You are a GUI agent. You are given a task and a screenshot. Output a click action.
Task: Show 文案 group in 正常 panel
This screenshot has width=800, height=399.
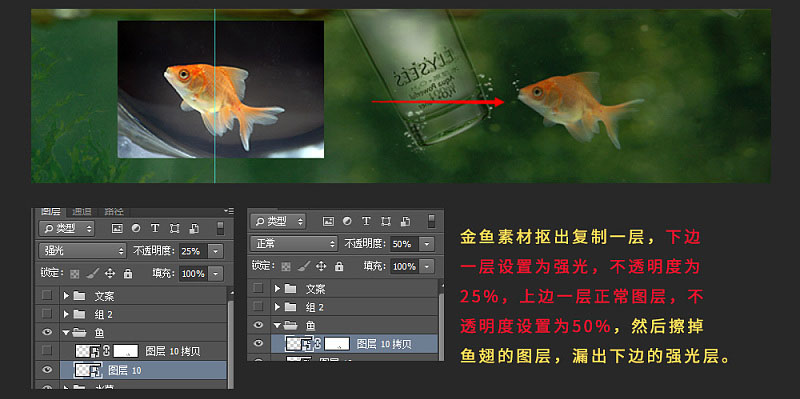tap(258, 288)
